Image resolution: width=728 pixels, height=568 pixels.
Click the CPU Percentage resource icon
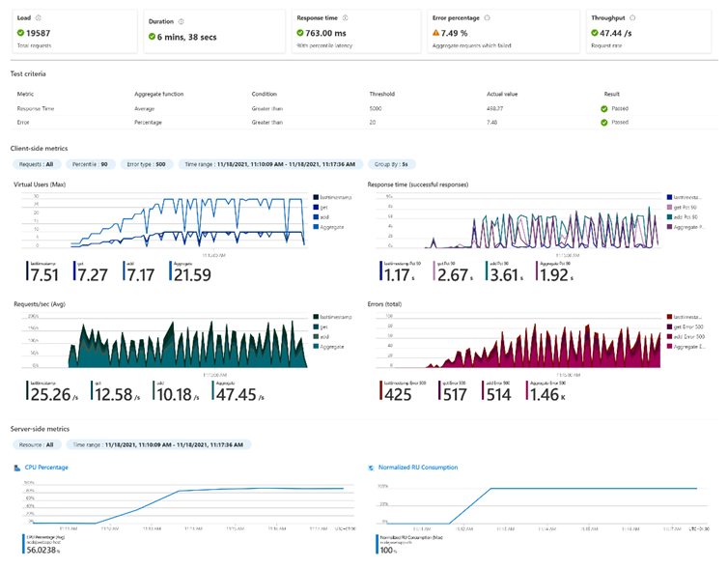(16, 467)
